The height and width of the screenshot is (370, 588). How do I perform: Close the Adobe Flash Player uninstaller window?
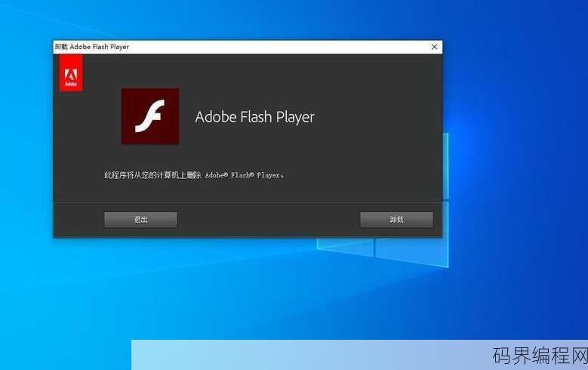point(434,47)
